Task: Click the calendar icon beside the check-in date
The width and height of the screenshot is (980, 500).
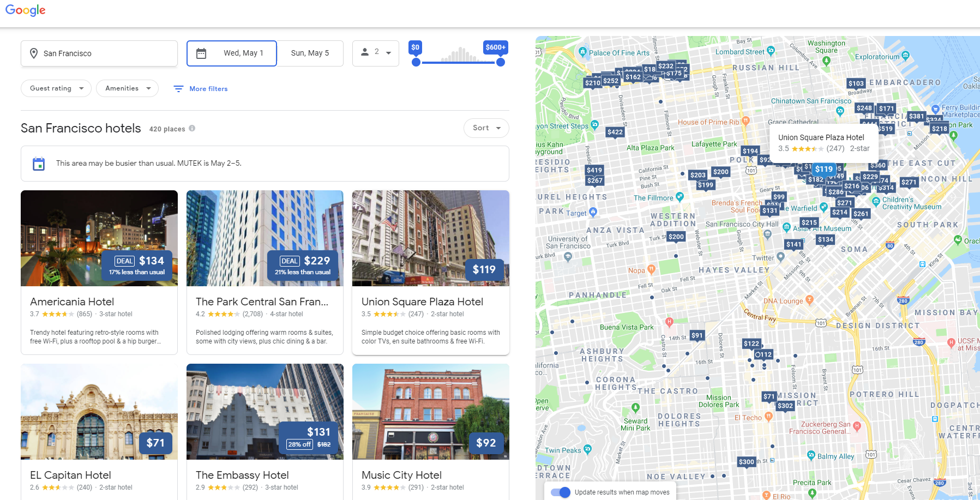Action: click(202, 53)
